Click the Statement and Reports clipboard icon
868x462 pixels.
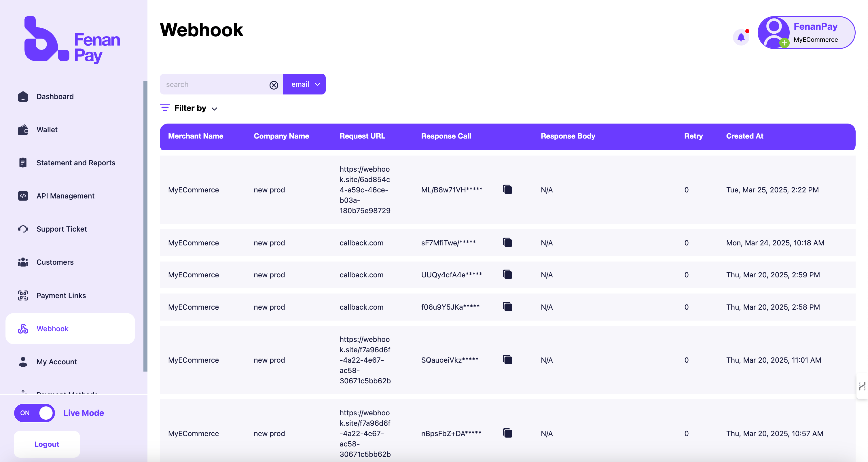point(23,163)
